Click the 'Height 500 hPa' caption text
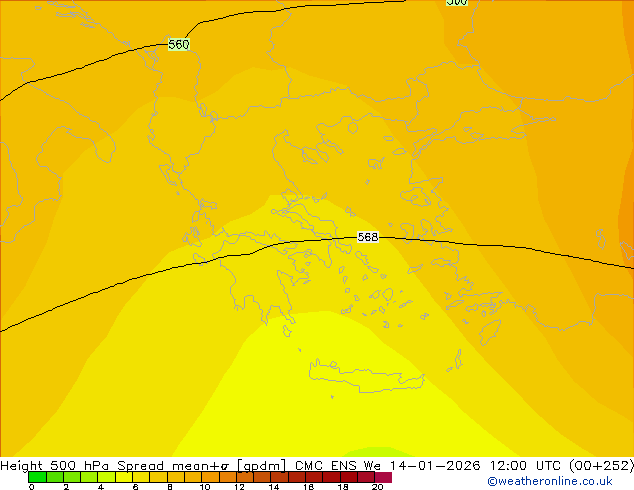634x490 pixels. (55, 466)
